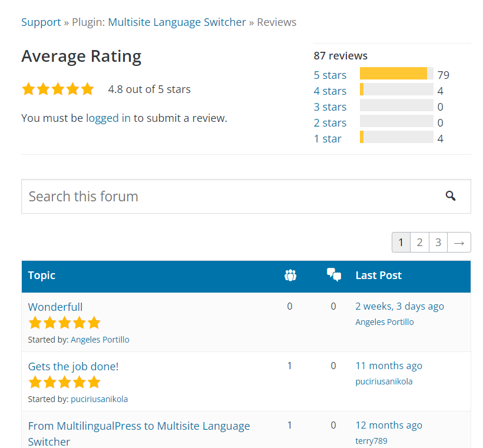The image size is (483, 448).
Task: Open Multisite Language Switcher breadcrumb link
Action: point(177,22)
